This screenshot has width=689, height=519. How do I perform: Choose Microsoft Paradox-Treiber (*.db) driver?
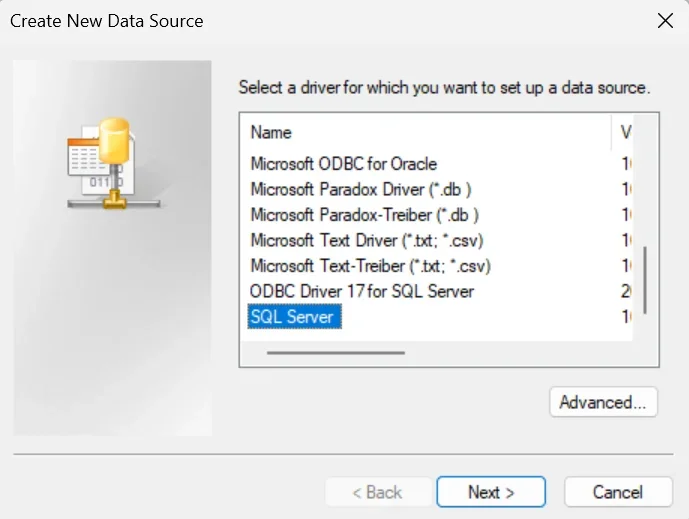point(364,215)
